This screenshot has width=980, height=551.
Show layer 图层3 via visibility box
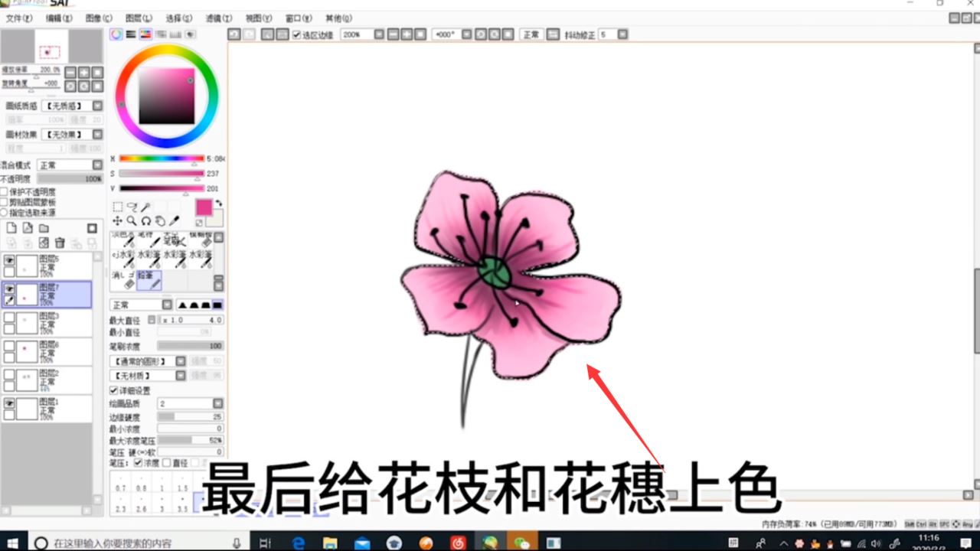click(x=9, y=318)
